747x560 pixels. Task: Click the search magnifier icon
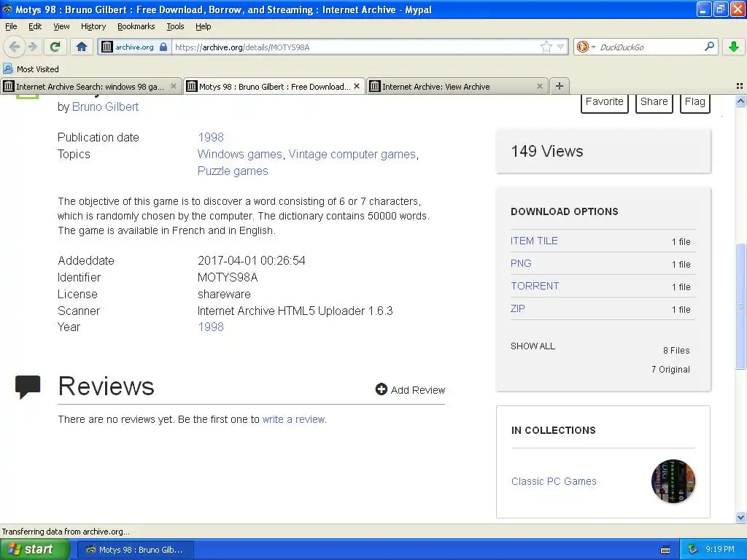tap(709, 46)
